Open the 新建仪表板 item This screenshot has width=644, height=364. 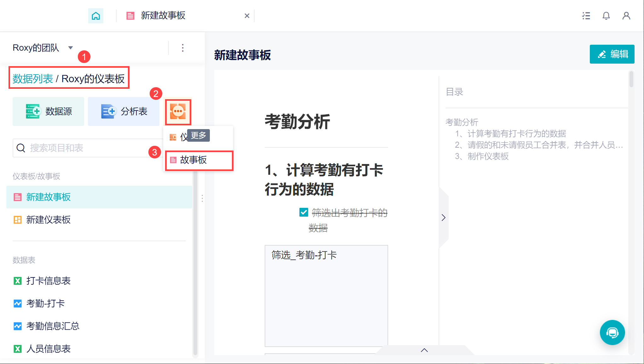(49, 220)
